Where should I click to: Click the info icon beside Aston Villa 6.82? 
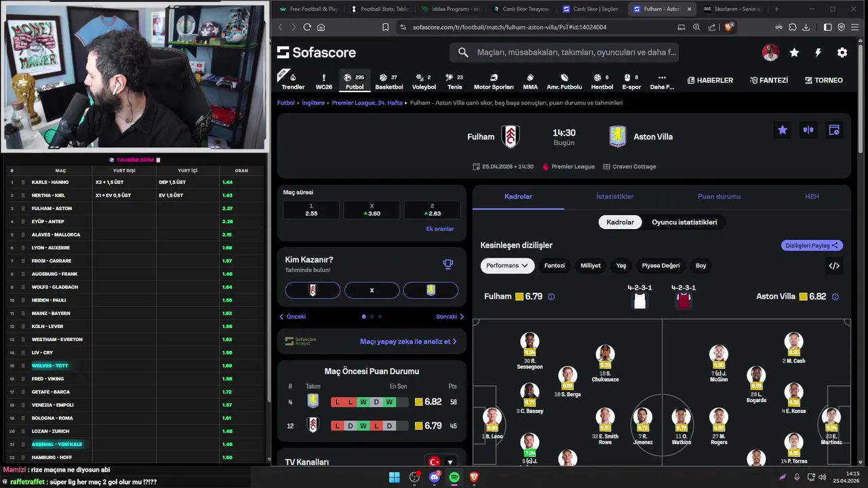coord(835,297)
